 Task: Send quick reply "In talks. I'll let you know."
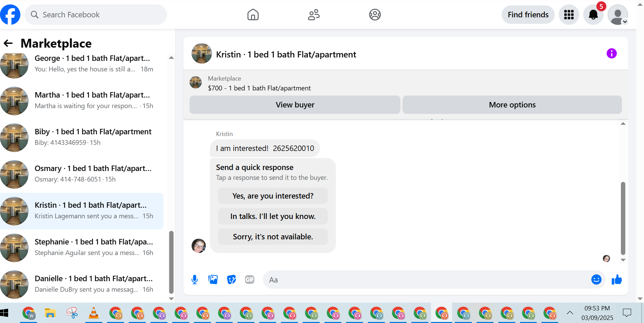click(x=273, y=216)
